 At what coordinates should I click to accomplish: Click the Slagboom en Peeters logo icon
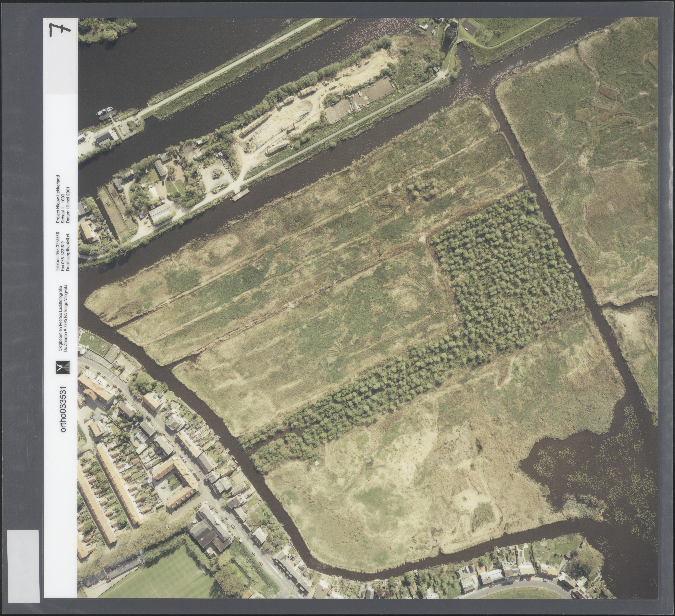pyautogui.click(x=63, y=367)
